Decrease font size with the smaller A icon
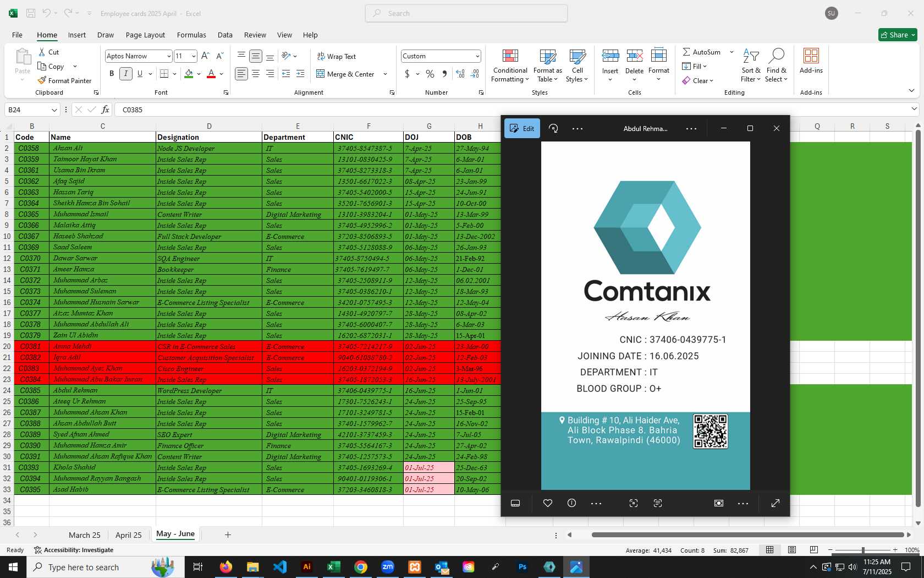Viewport: 924px width, 578px height. (219, 56)
